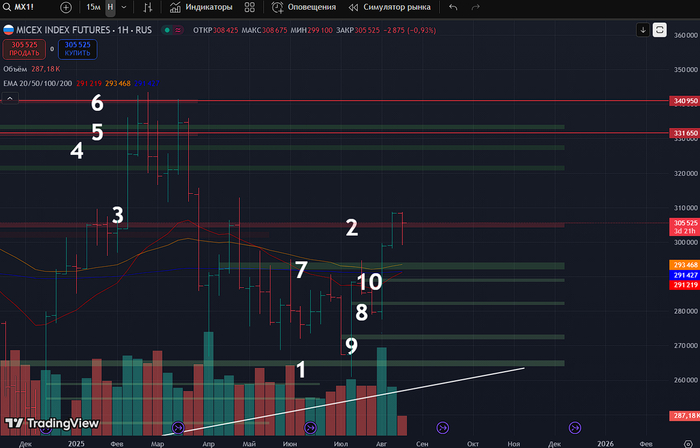Image resolution: width=700 pixels, height=448 pixels.
Task: Open the down arrow button near price scale
Action: point(642,30)
